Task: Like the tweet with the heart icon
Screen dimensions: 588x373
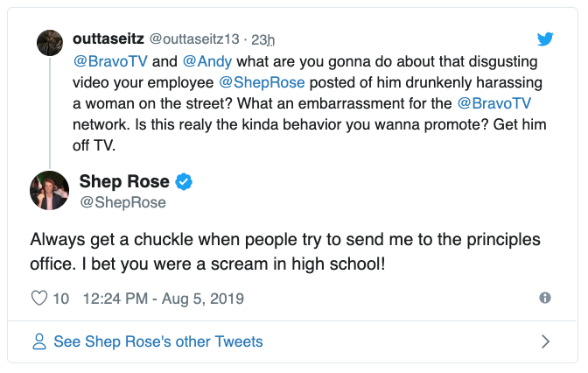Action: click(39, 299)
